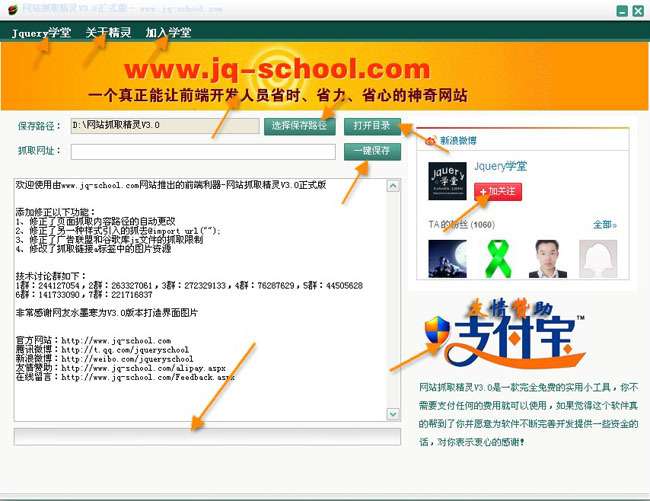Viewport: 650px width, 501px height.
Task: Click the 腾讯微博 t.qq.com/jqueryschool line
Action: point(102,350)
